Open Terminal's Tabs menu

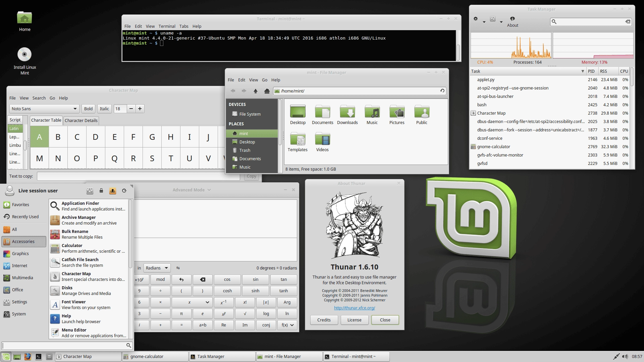[183, 26]
